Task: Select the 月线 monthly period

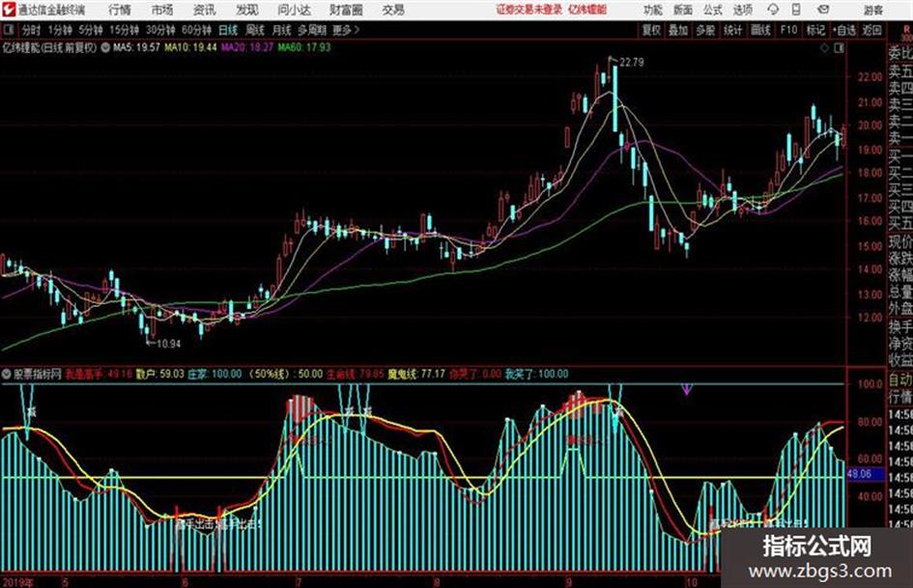Action: (281, 30)
